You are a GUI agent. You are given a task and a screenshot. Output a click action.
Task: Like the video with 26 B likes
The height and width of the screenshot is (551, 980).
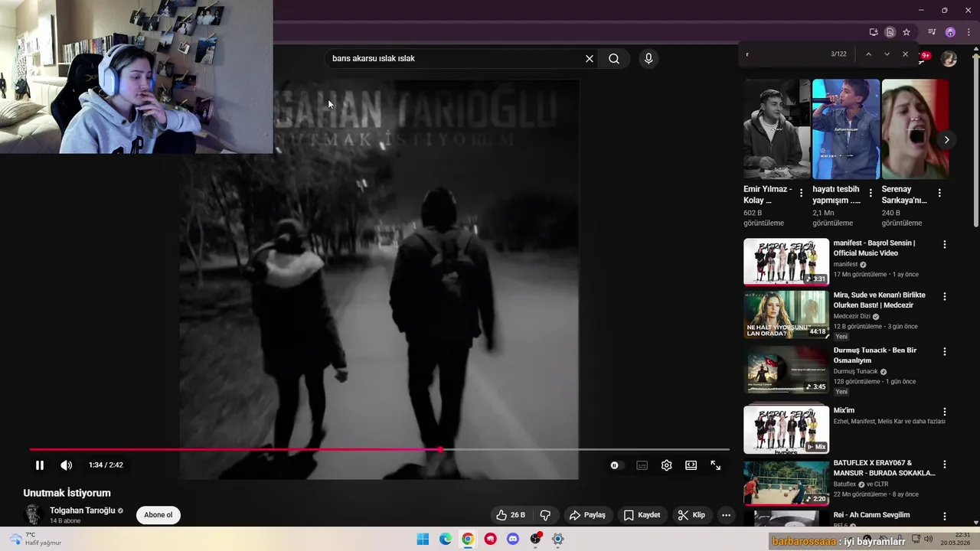click(511, 515)
